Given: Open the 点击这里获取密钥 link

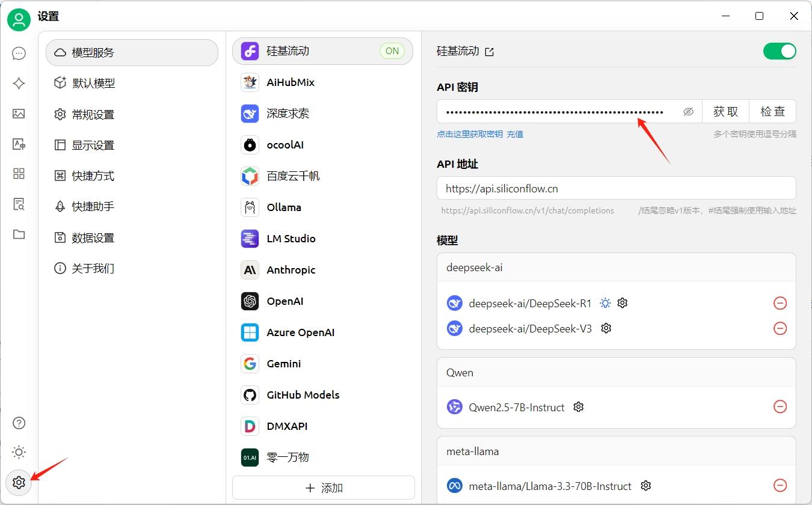Looking at the screenshot, I should click(x=470, y=134).
